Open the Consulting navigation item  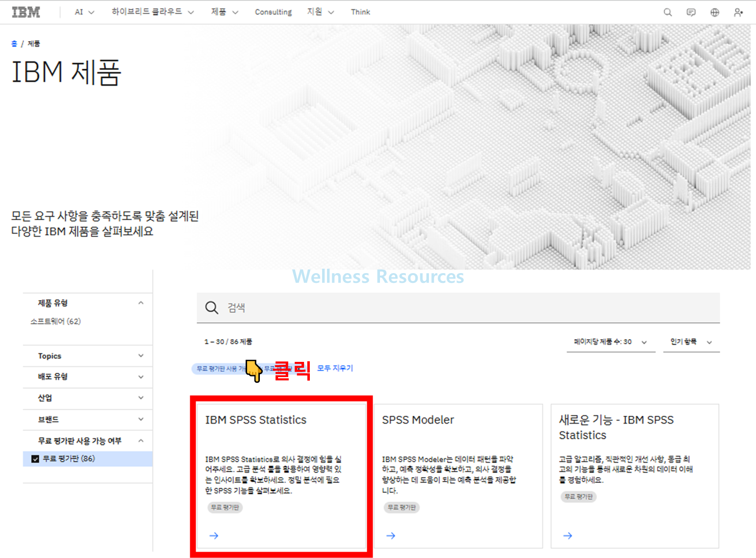273,12
